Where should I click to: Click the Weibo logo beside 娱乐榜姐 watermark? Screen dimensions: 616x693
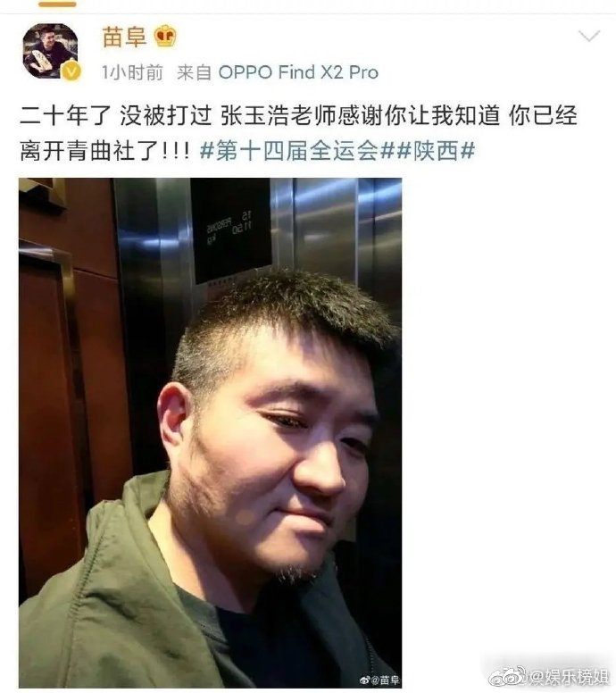tap(507, 676)
